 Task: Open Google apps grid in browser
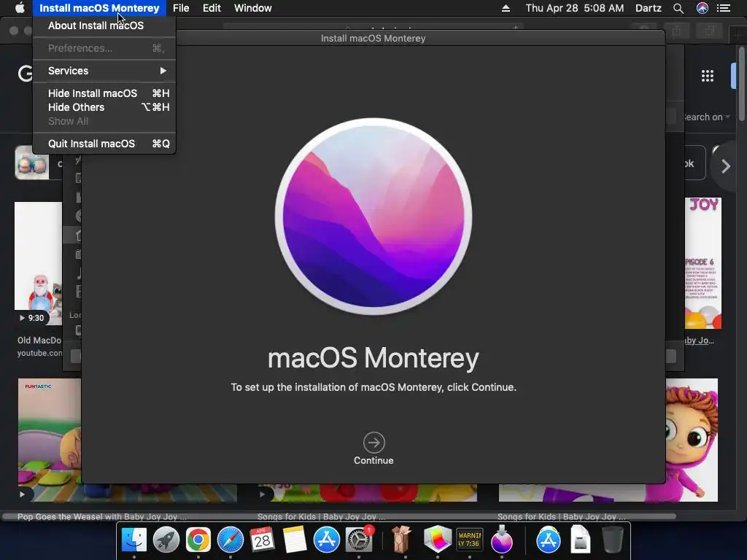click(x=708, y=76)
